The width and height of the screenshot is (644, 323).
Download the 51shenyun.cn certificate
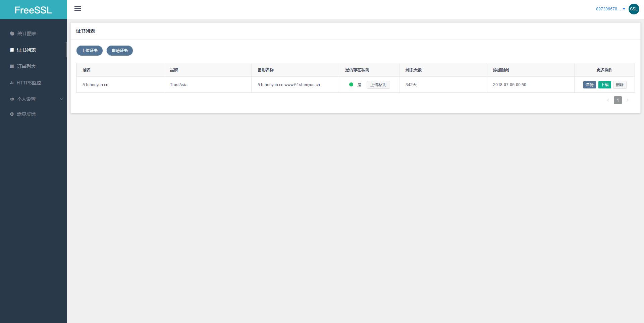604,85
